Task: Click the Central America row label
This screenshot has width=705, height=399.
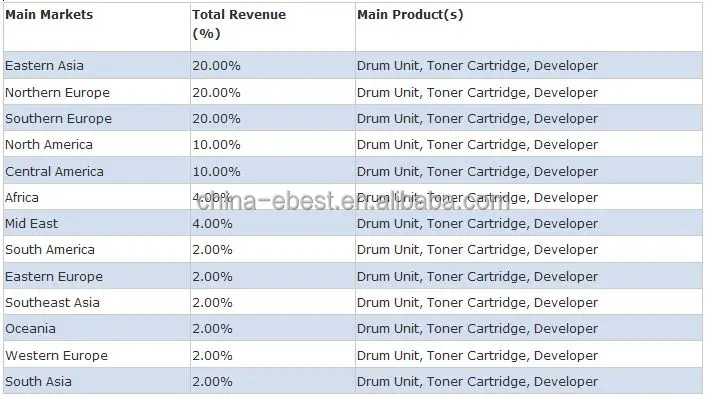Action: pos(54,171)
